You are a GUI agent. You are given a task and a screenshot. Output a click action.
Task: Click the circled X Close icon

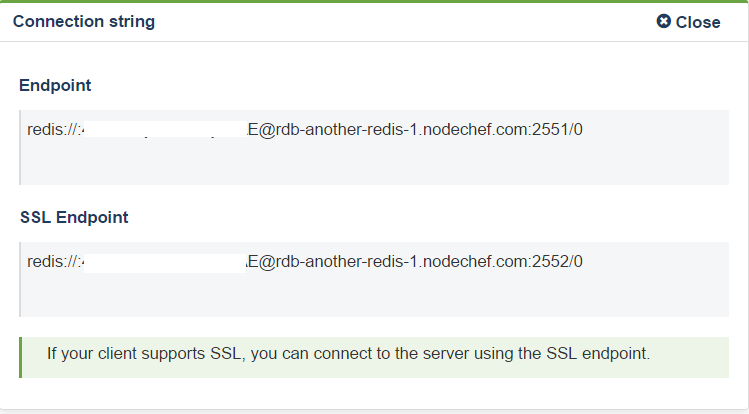click(x=664, y=22)
